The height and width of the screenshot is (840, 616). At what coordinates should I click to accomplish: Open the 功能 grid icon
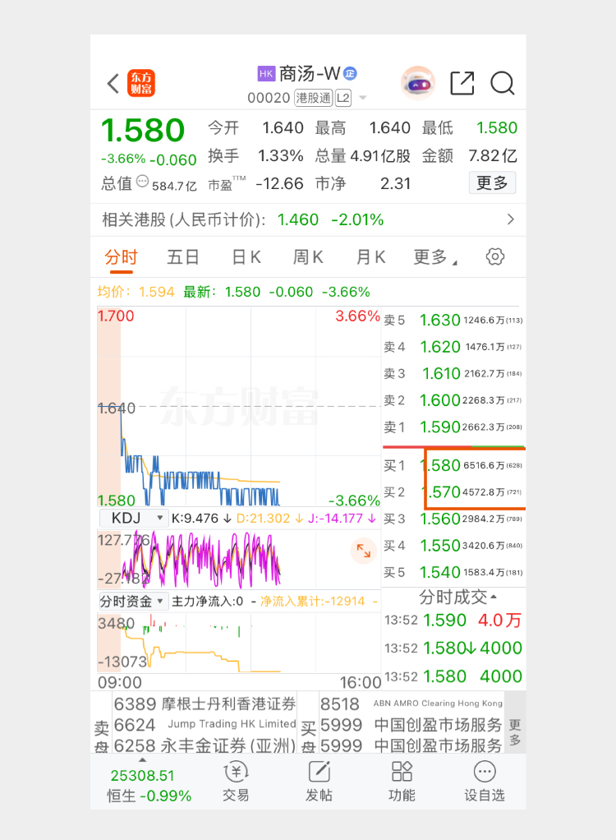(402, 772)
